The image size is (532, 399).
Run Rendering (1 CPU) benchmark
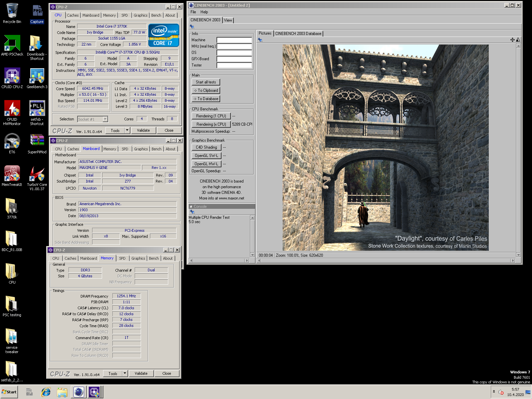[x=211, y=116]
